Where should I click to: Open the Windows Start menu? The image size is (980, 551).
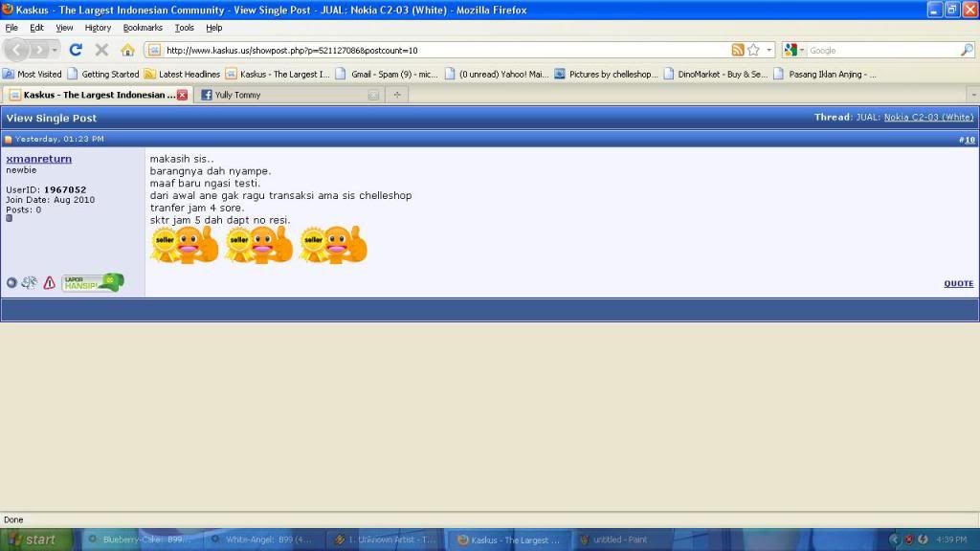pyautogui.click(x=36, y=540)
